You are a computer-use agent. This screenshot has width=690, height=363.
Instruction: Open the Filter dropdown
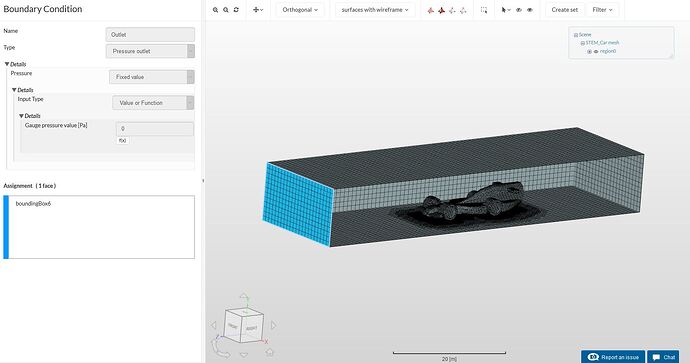pyautogui.click(x=602, y=10)
